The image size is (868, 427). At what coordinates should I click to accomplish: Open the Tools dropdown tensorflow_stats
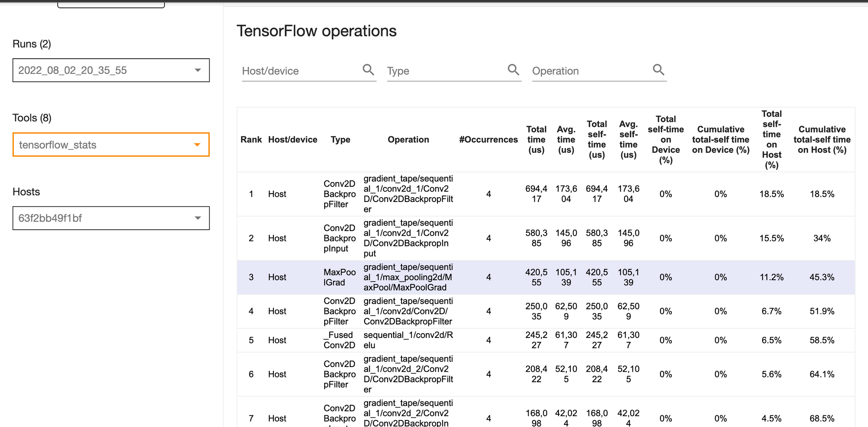tap(111, 145)
